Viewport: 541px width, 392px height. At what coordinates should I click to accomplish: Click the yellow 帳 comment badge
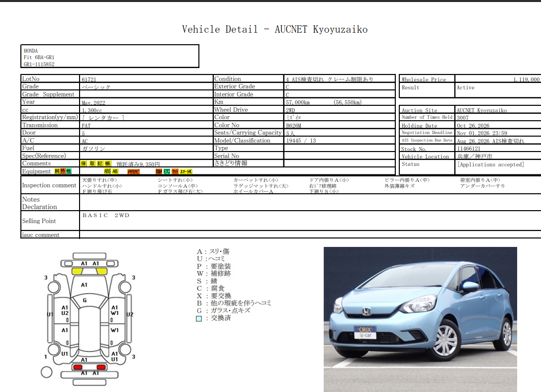107,163
